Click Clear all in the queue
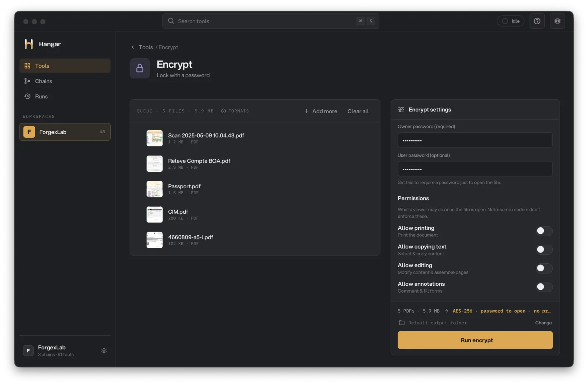588x385 pixels. (358, 111)
